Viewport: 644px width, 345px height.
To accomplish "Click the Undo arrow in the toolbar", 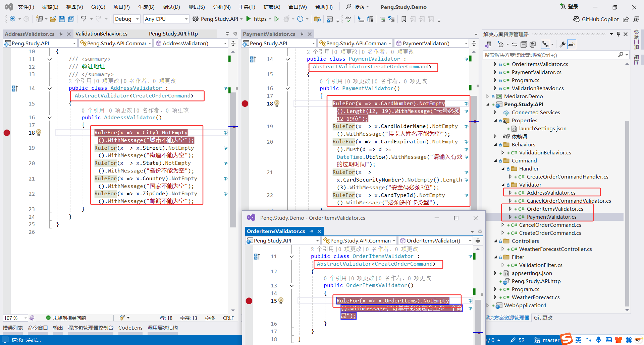I will coord(84,19).
